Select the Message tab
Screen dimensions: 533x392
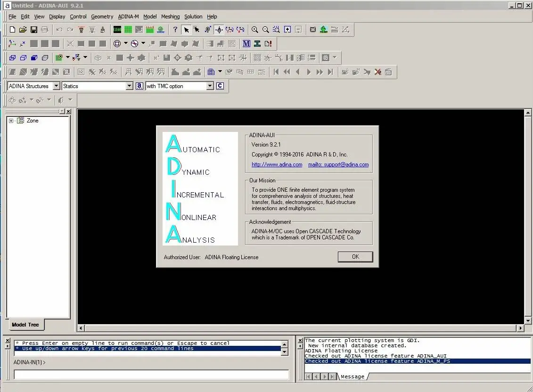[x=352, y=376]
